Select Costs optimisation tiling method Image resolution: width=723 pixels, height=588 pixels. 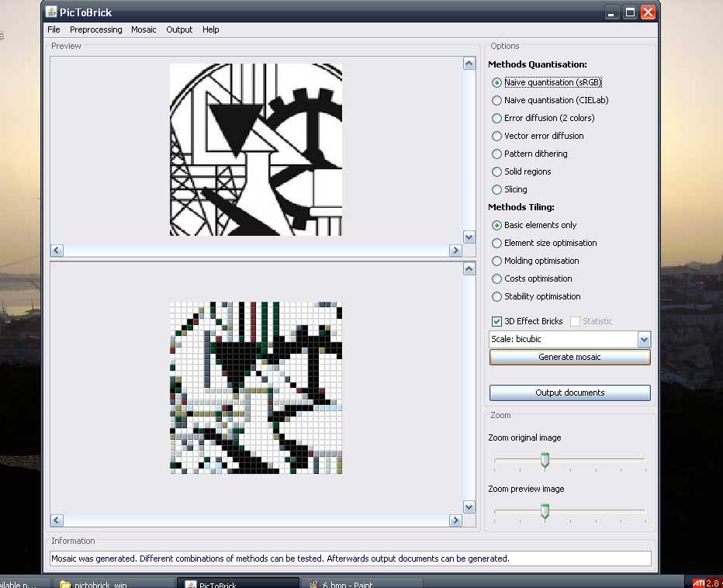496,278
